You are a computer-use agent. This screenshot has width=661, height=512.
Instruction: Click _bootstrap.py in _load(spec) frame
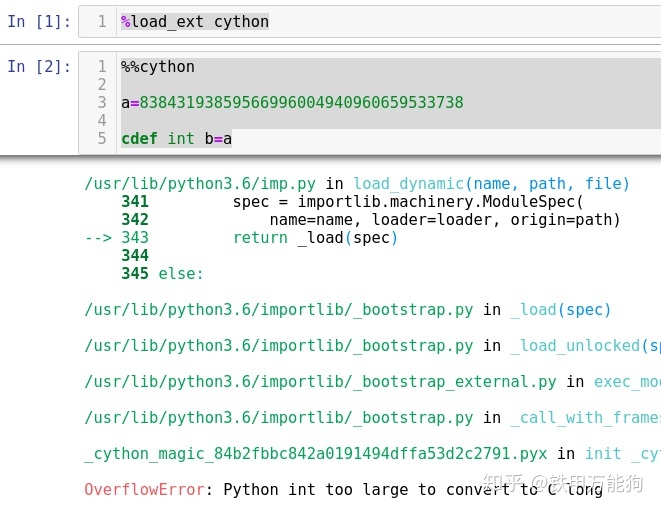pos(278,310)
